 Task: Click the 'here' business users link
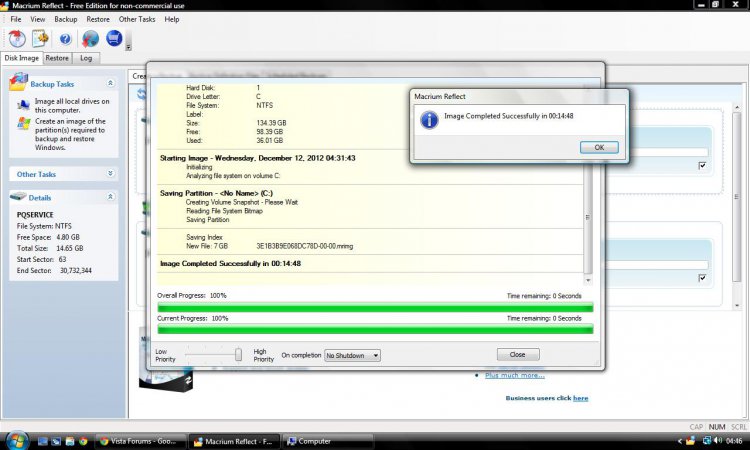[581, 398]
